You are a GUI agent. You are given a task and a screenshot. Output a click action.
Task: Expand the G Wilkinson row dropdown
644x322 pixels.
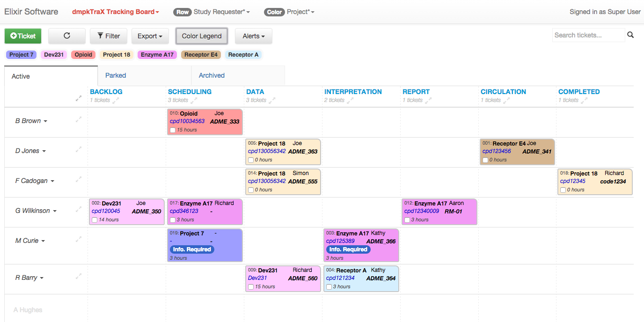point(55,211)
